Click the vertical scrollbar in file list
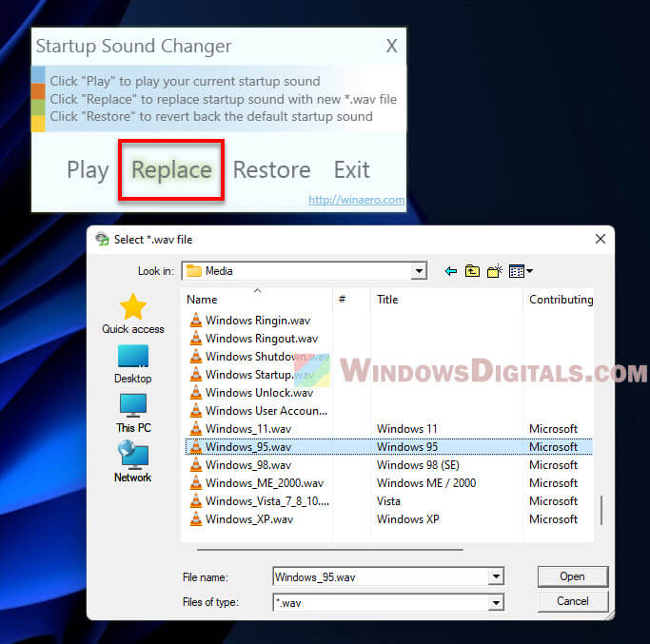 click(x=601, y=510)
